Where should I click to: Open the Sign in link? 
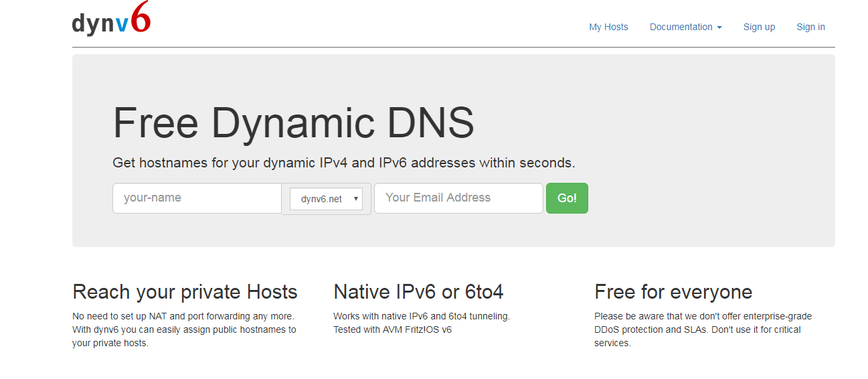click(810, 27)
